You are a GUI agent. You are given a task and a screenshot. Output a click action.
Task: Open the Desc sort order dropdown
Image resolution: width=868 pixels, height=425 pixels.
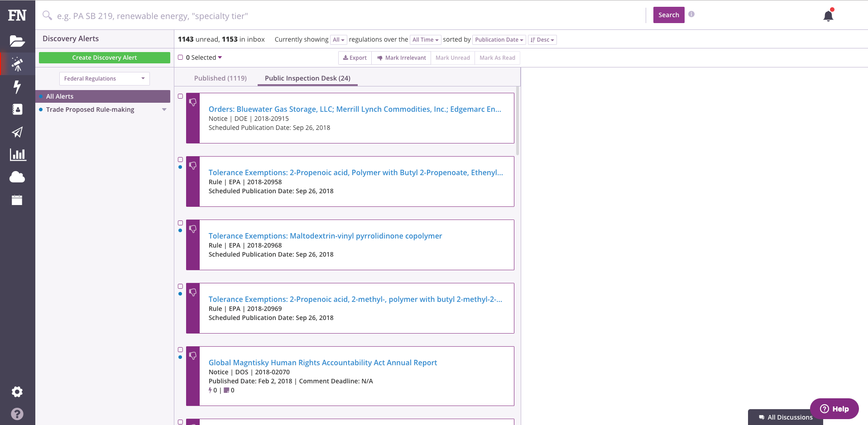pos(542,40)
